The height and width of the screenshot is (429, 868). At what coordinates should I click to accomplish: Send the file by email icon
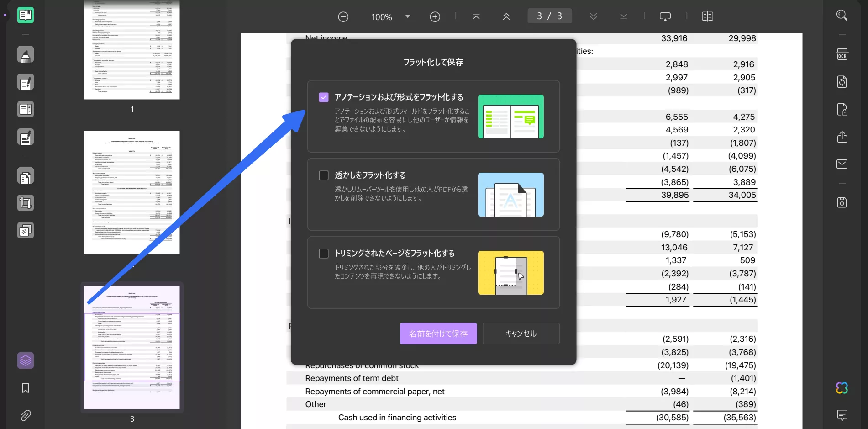(842, 164)
